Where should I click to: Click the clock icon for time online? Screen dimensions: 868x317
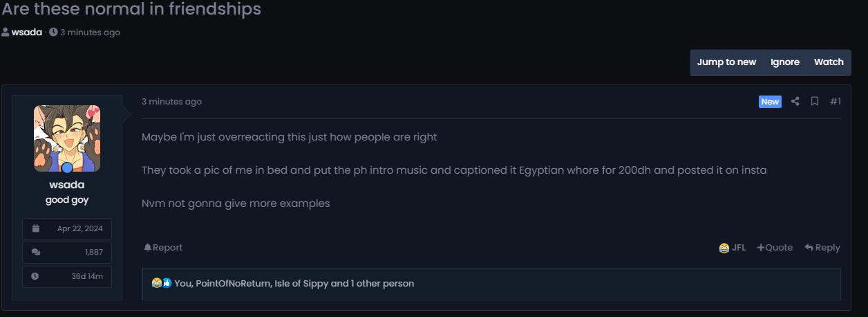click(x=35, y=276)
